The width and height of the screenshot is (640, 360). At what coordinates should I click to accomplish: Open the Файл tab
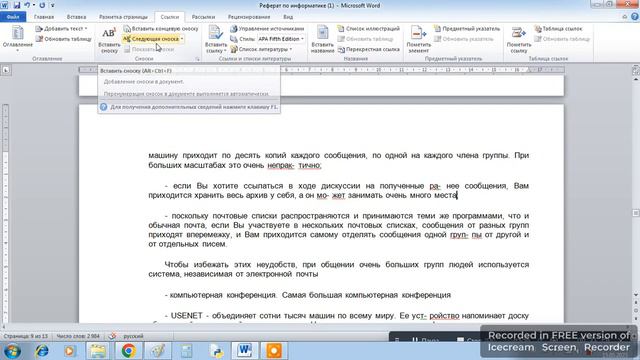13,17
